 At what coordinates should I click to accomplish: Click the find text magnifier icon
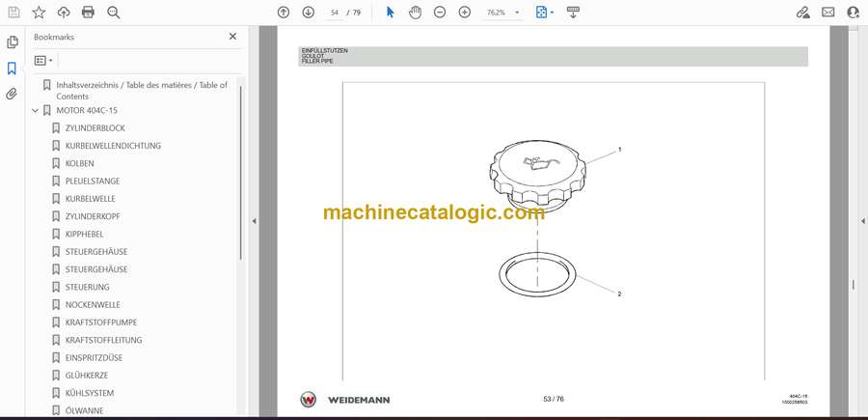(114, 13)
